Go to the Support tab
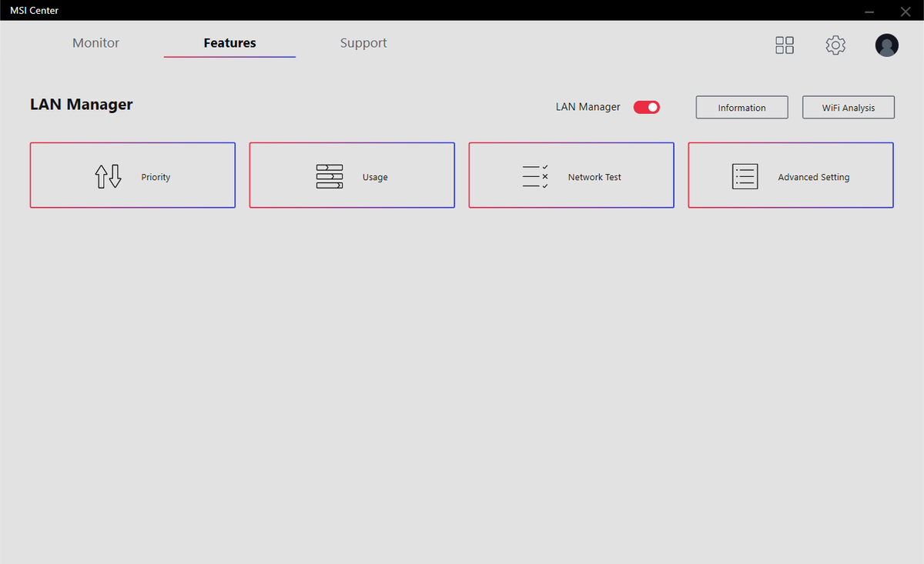This screenshot has width=924, height=564. click(x=363, y=43)
